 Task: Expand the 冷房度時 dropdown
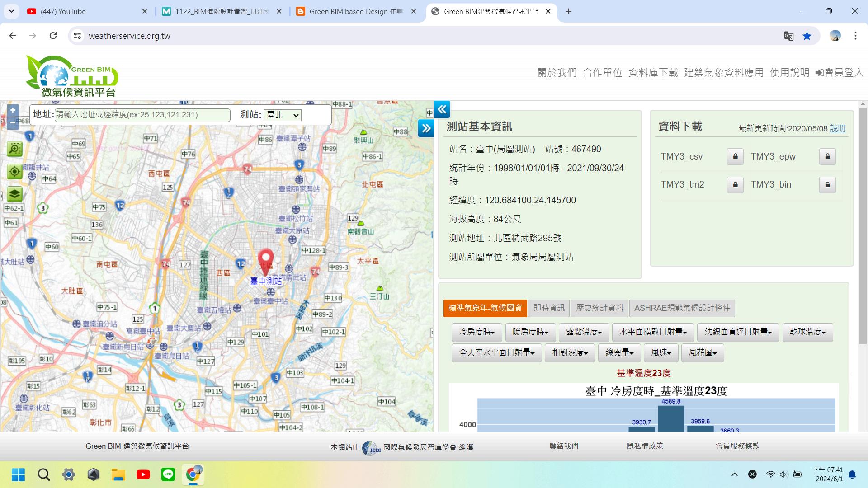coord(477,332)
